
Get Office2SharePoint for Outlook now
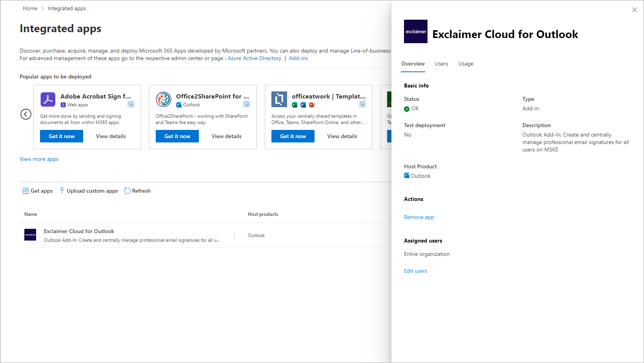(177, 136)
